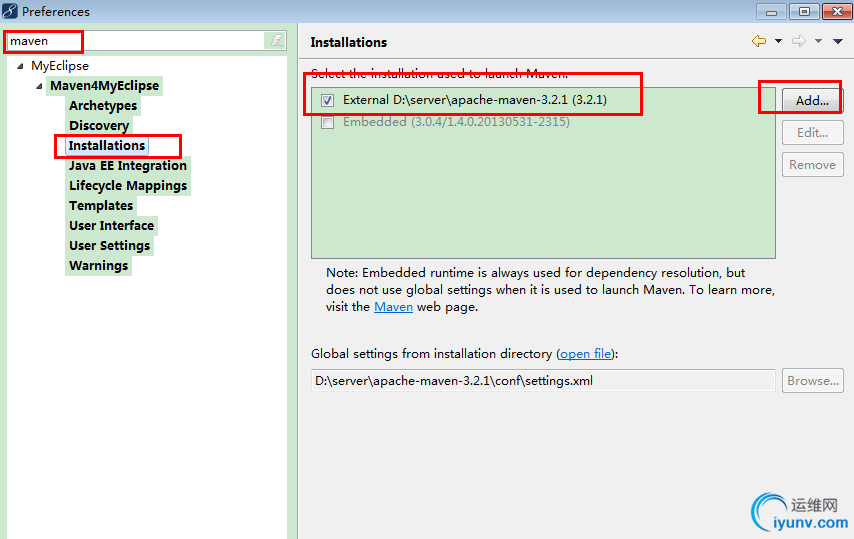Screen dimensions: 854x539
Task: Clear the maven filter text icon
Action: click(277, 40)
